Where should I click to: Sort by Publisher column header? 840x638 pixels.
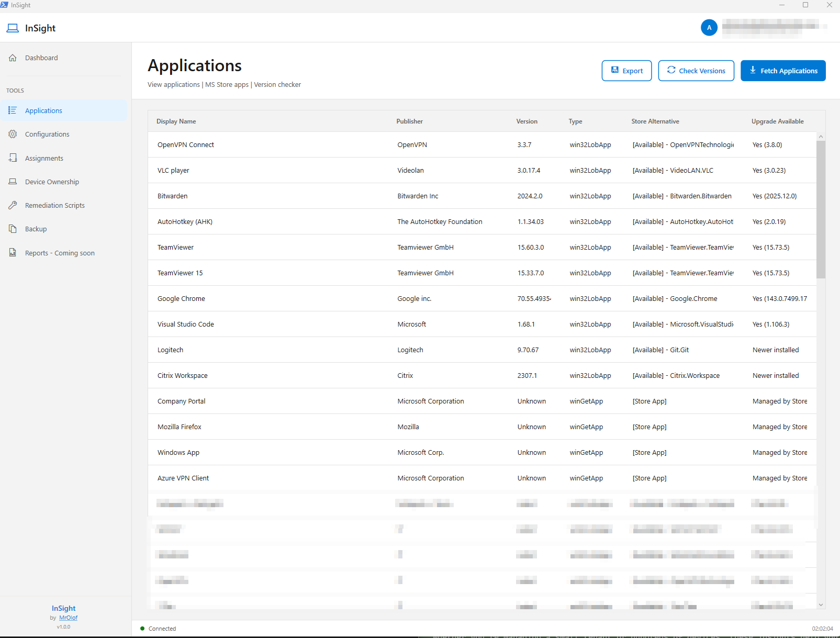[409, 121]
